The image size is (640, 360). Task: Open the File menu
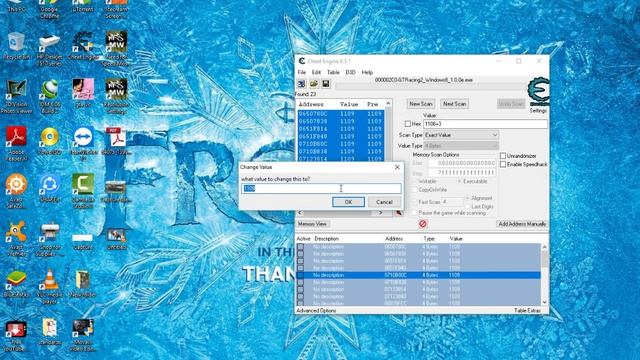click(302, 72)
